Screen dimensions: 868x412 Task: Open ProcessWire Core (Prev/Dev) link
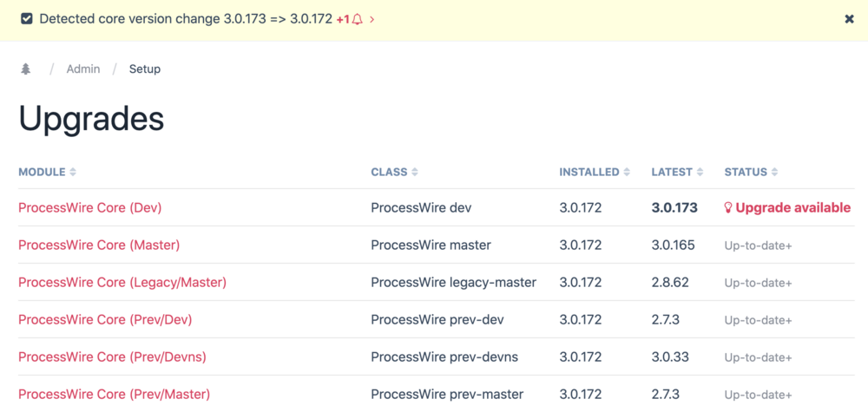pos(105,320)
